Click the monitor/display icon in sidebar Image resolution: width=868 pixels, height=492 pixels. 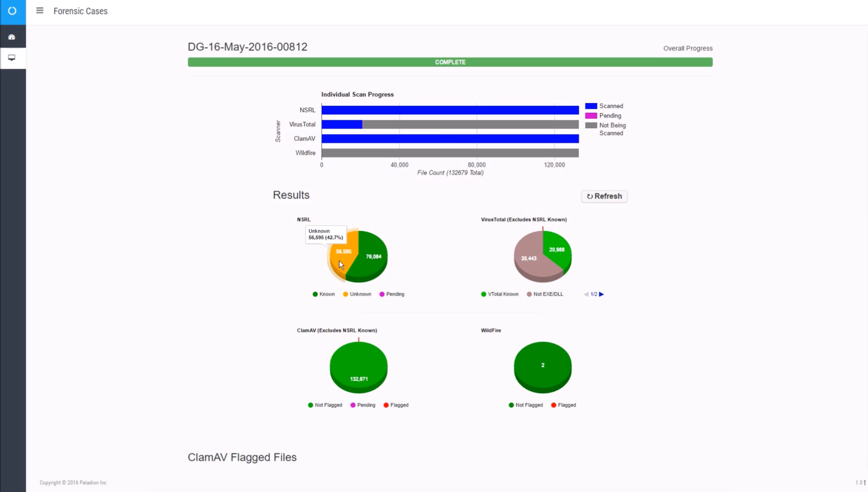coord(12,58)
